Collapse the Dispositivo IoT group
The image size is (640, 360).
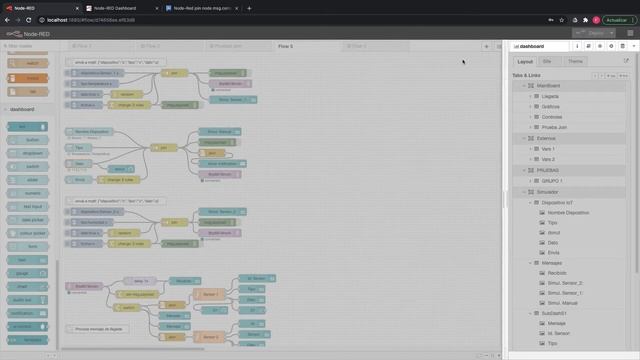point(530,202)
